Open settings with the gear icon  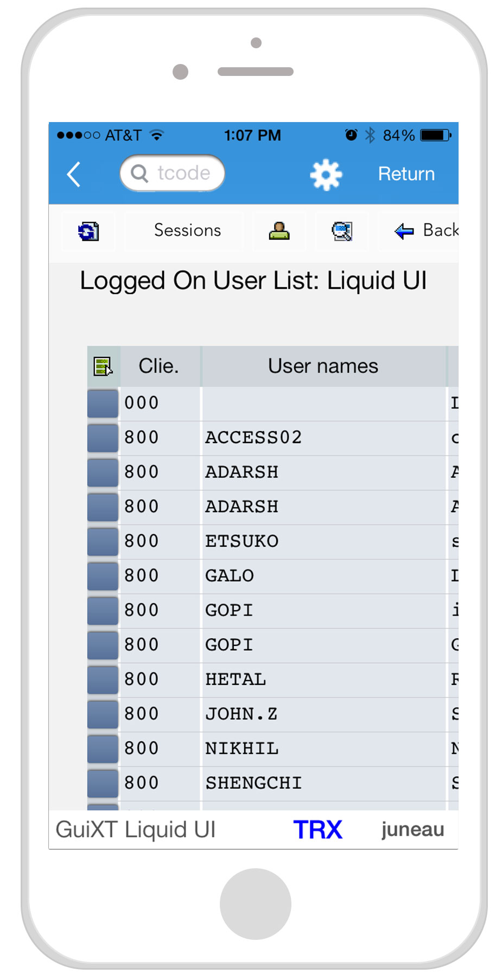326,174
